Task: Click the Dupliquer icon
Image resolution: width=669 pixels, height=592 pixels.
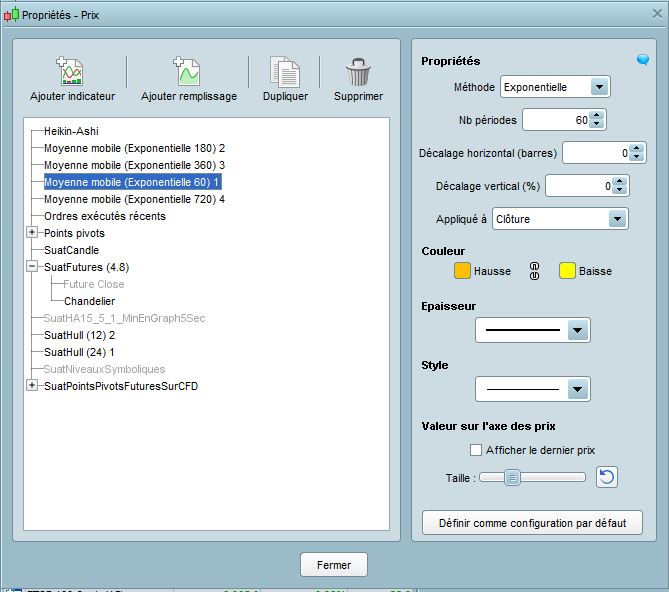Action: 285,72
